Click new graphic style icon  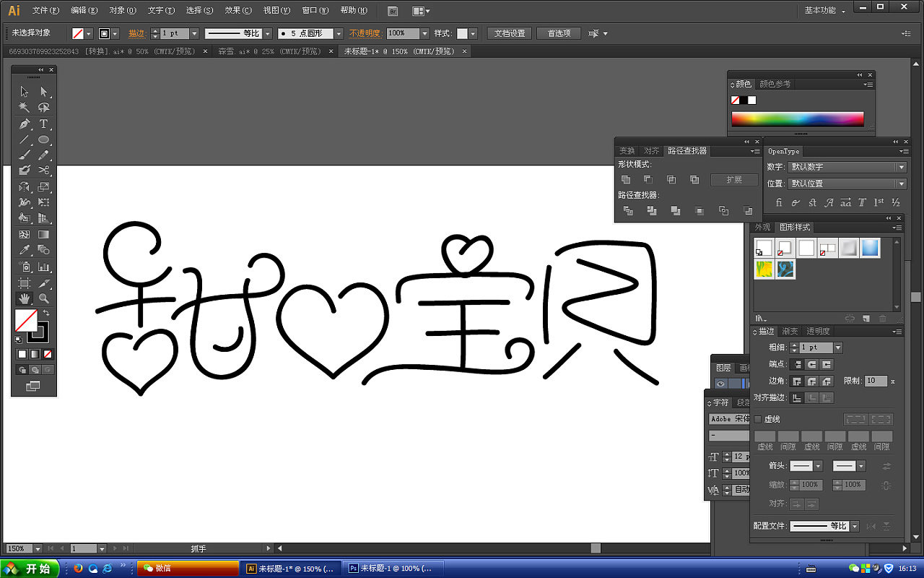pos(866,319)
